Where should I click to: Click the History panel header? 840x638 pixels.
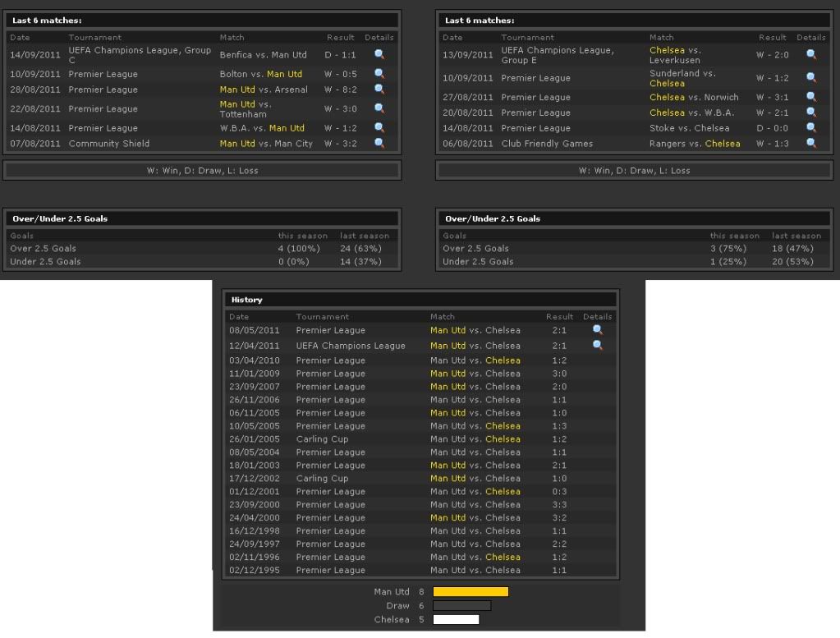point(420,300)
